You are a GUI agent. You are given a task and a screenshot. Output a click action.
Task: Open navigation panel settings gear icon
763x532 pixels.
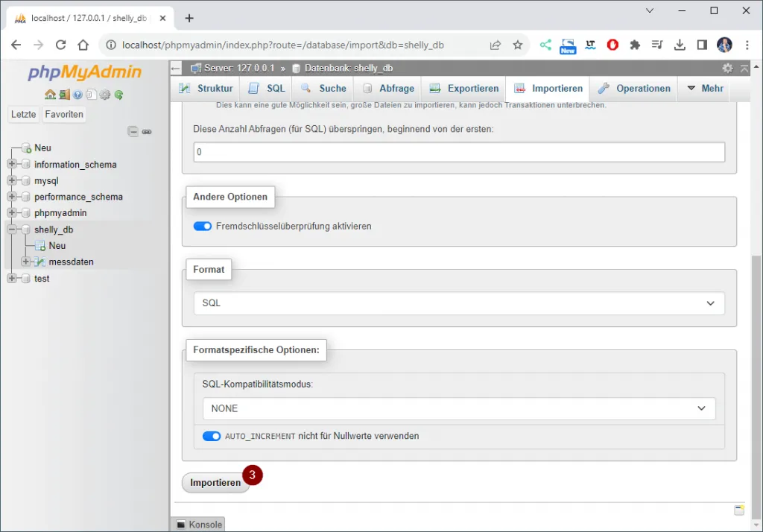point(105,95)
